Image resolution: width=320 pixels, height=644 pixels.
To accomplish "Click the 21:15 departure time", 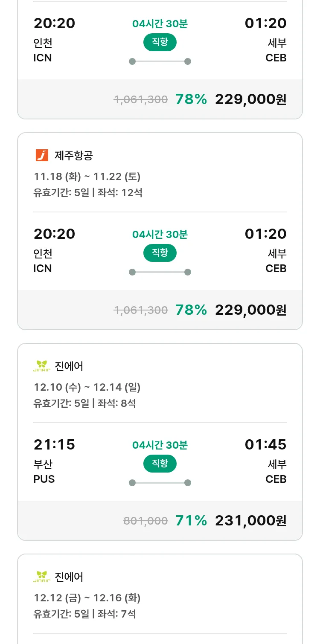I will [x=54, y=444].
